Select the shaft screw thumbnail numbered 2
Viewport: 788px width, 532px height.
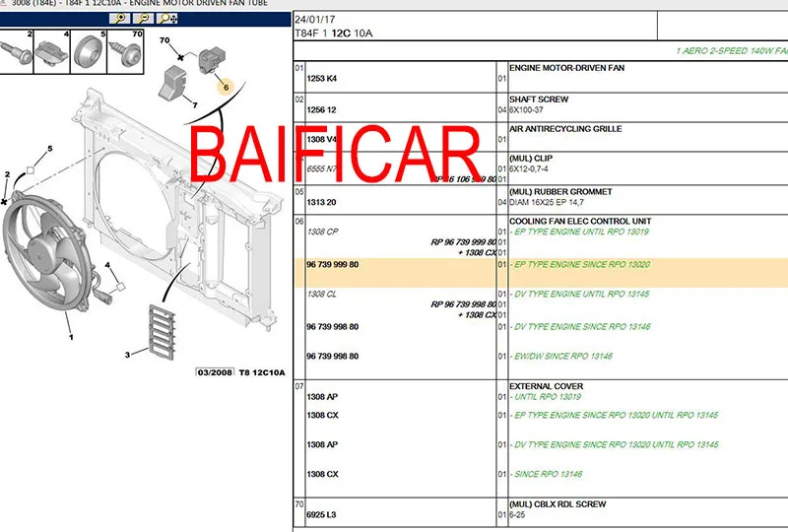(16, 51)
